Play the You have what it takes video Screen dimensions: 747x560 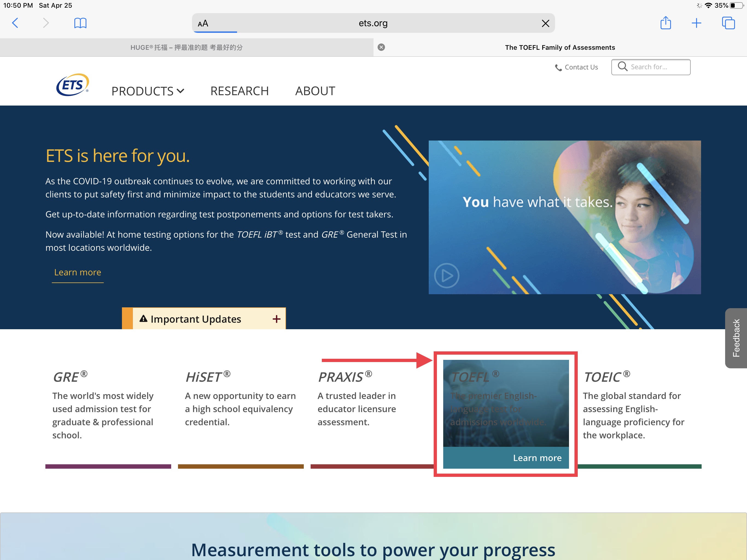coord(446,275)
